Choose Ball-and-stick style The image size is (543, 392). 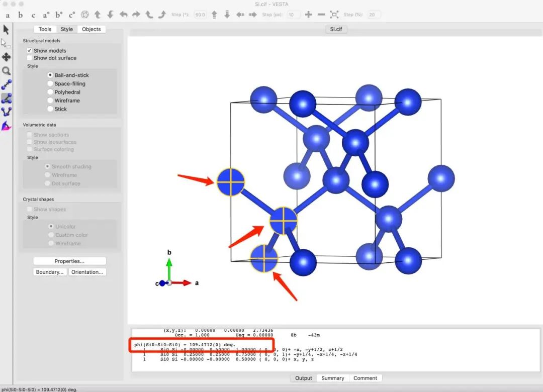pyautogui.click(x=50, y=75)
